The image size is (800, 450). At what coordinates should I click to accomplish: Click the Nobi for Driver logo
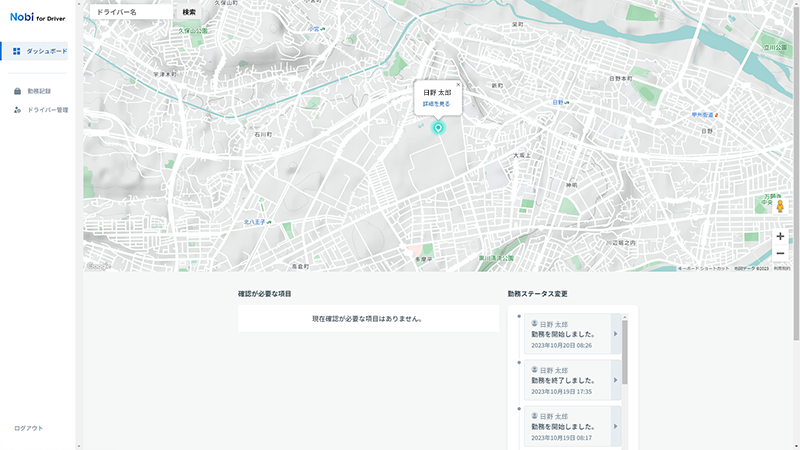click(x=37, y=17)
